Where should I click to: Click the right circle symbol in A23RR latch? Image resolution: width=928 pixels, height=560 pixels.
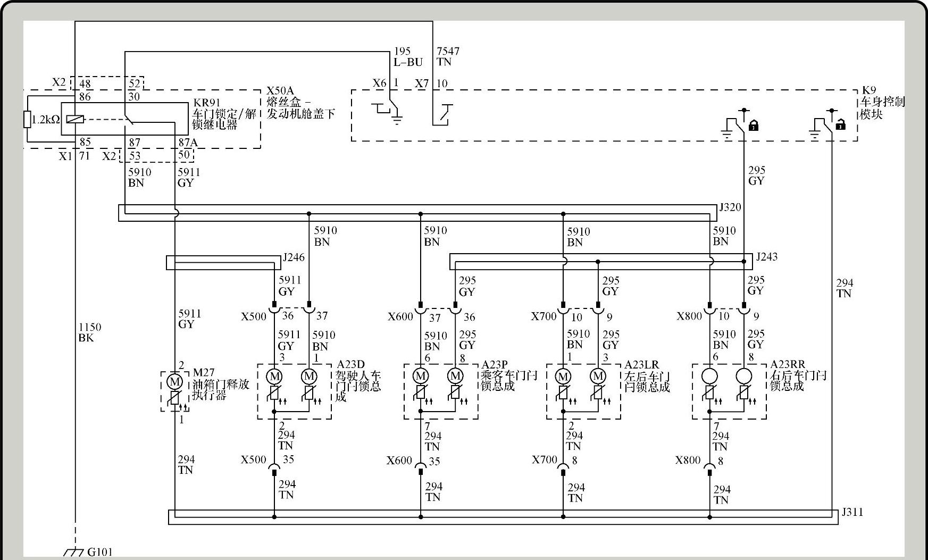click(x=744, y=377)
